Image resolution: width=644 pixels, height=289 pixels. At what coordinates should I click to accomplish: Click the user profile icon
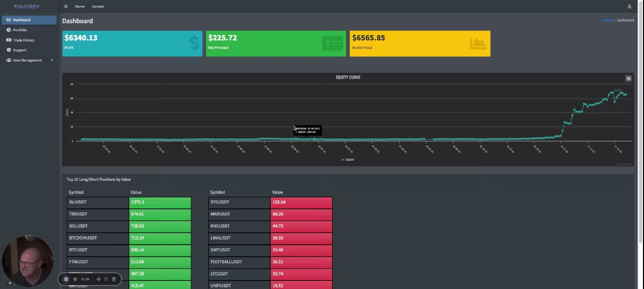tap(629, 7)
